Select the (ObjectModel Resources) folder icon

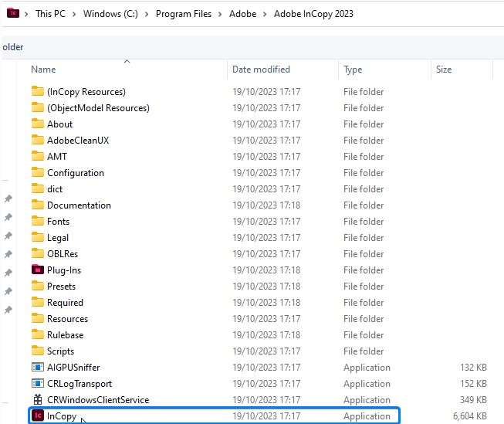(38, 107)
